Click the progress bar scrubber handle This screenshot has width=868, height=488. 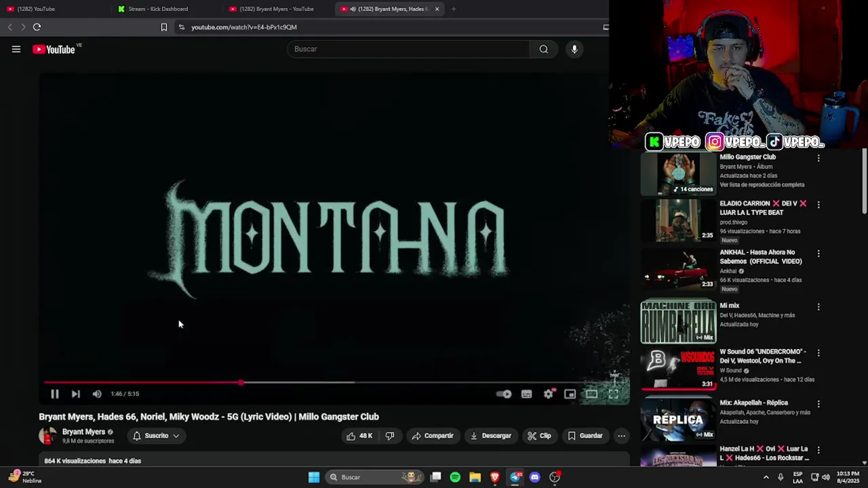coord(241,382)
